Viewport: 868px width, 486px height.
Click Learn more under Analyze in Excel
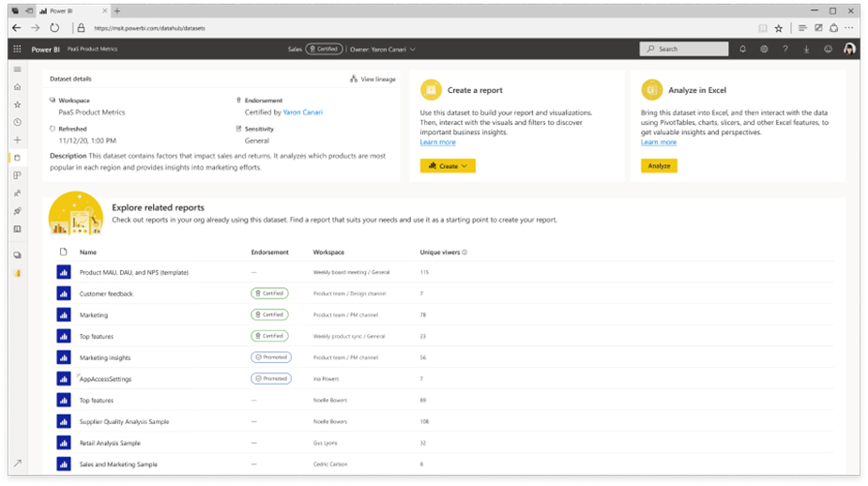click(x=658, y=143)
